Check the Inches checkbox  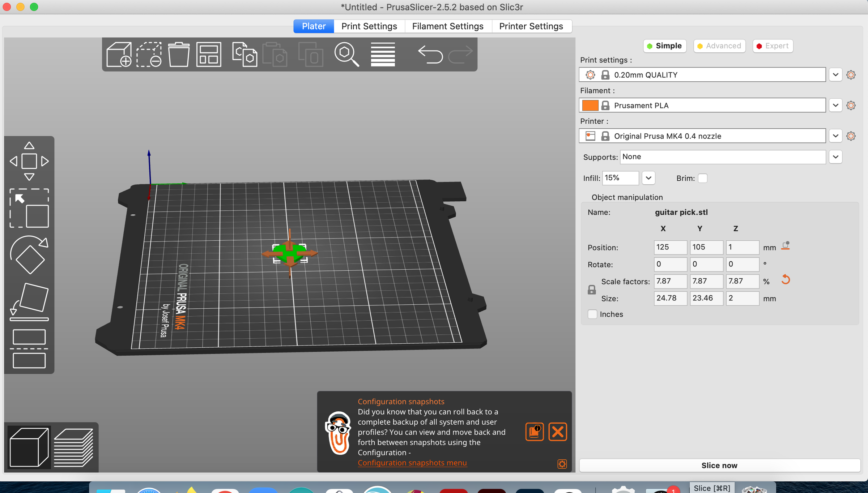coord(592,314)
